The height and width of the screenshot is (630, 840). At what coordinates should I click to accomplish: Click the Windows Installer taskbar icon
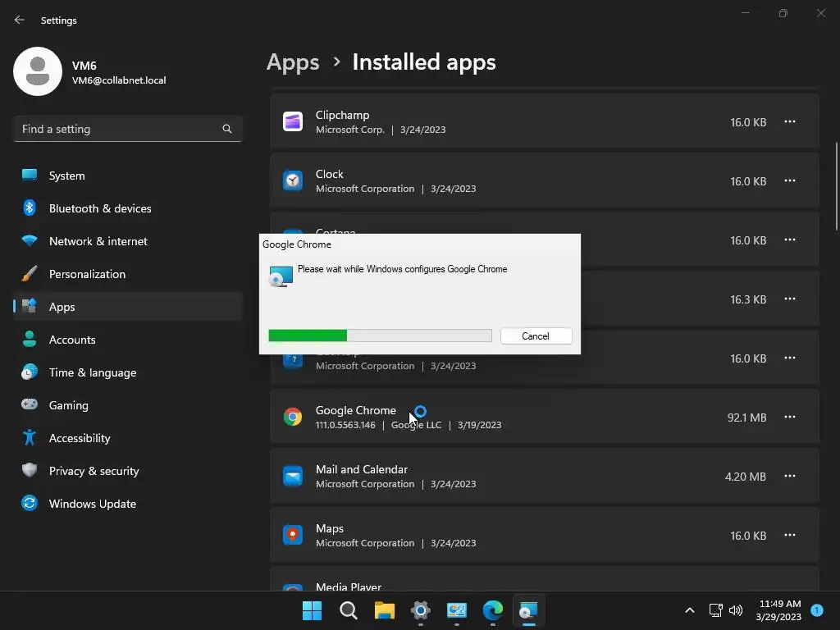pyautogui.click(x=529, y=610)
